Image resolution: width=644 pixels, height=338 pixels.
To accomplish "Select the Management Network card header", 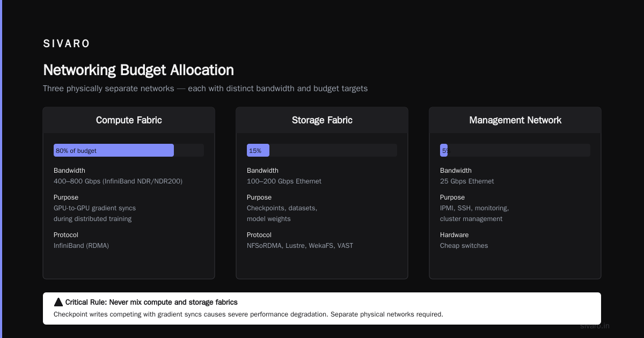I will click(515, 120).
